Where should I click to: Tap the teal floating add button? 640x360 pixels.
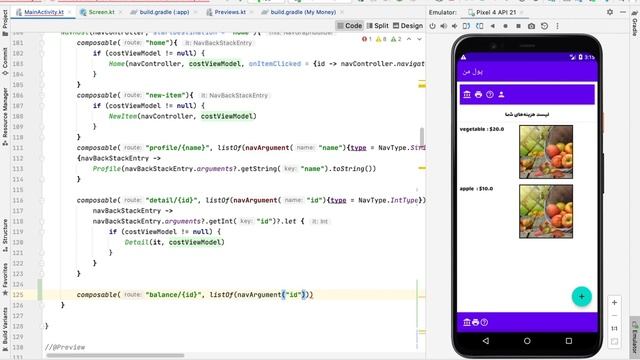[582, 297]
